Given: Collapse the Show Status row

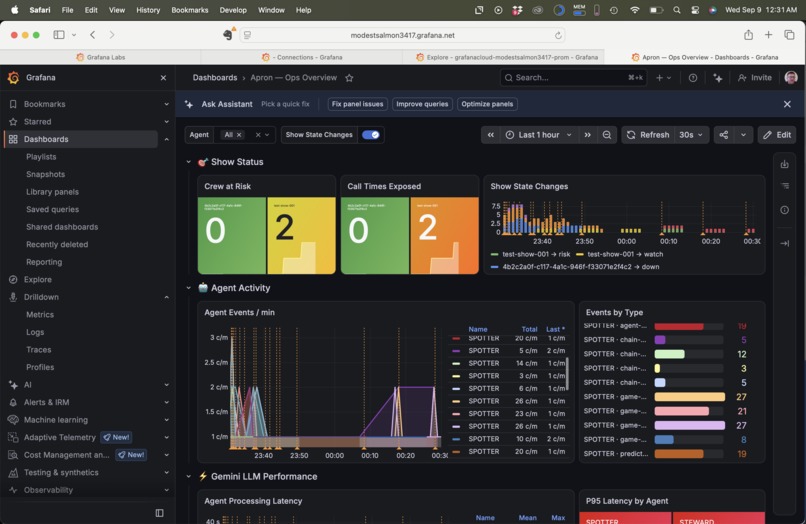Looking at the screenshot, I should pos(189,162).
